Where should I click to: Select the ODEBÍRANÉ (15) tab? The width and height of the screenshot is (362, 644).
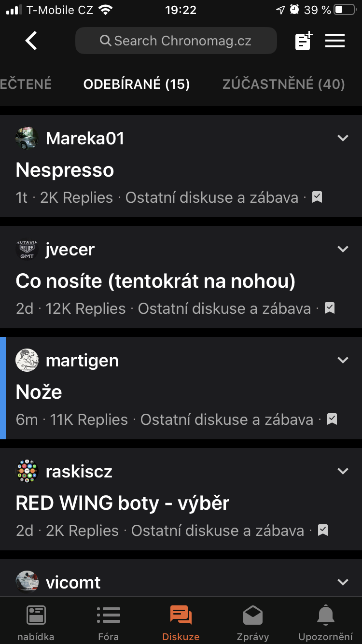137,84
